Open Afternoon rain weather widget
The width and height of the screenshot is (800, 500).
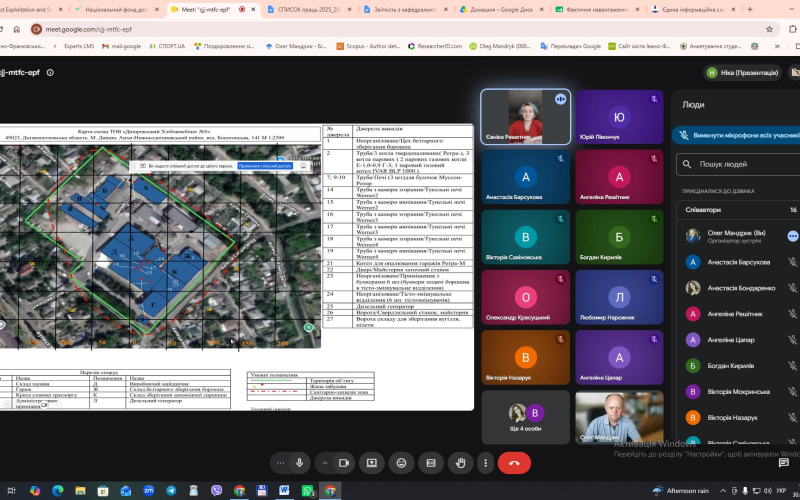pos(681,491)
